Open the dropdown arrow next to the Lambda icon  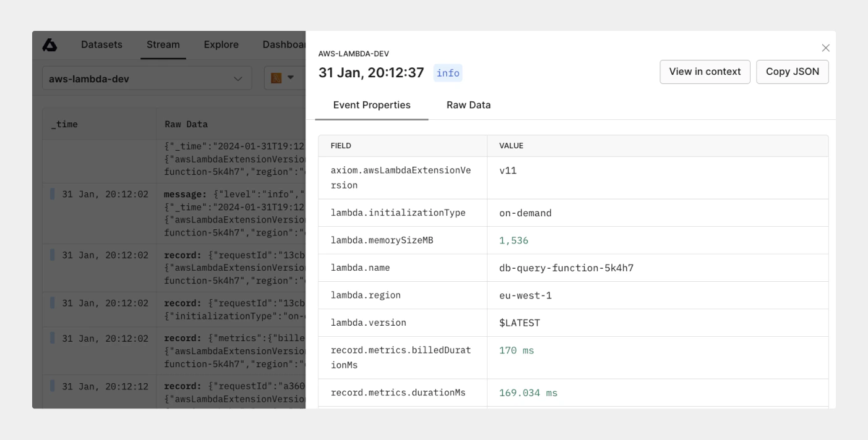[x=290, y=78]
